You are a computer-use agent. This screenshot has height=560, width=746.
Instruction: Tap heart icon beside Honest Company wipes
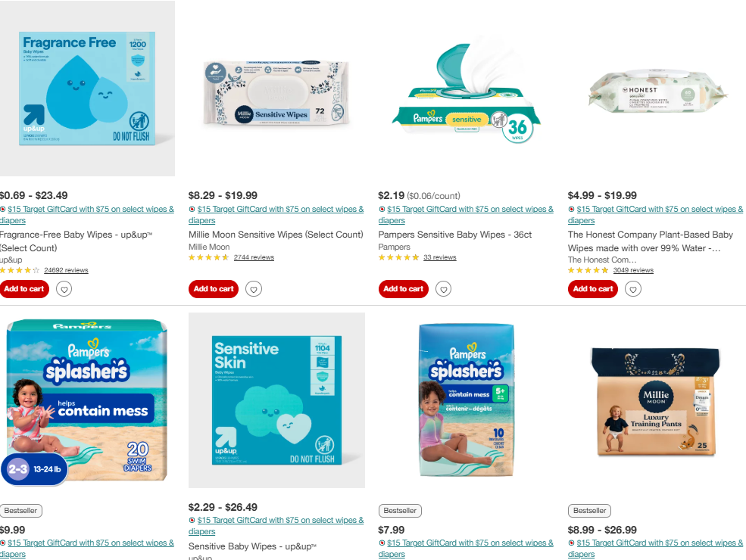coord(632,289)
